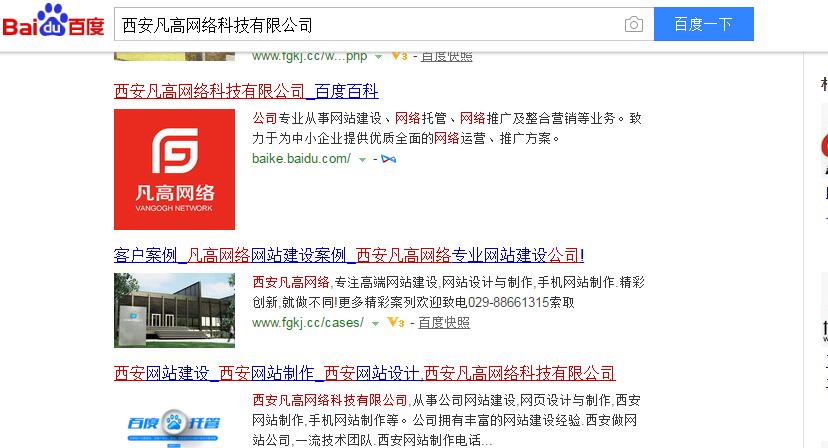This screenshot has width=828, height=448.
Task: Click the baike.baidu.com/ URL
Action: (x=302, y=158)
